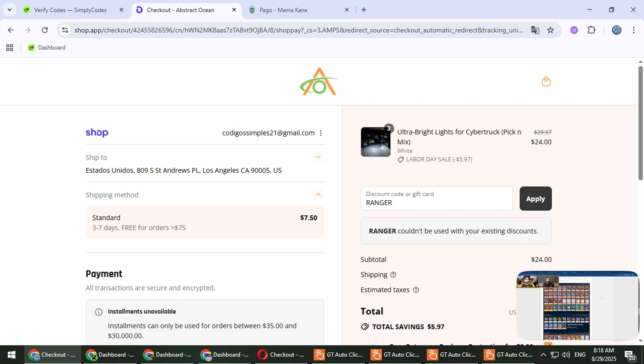The image size is (644, 364).
Task: Click the Shipping help question icon
Action: tap(393, 275)
